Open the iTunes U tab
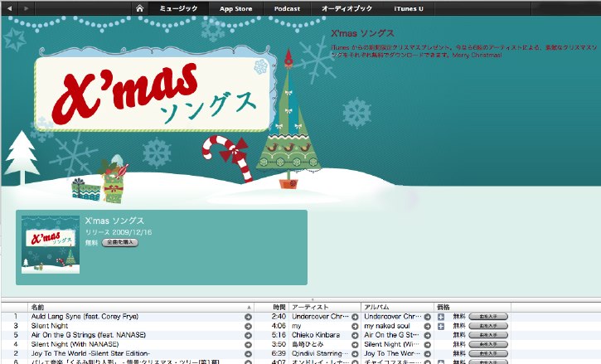 [409, 8]
